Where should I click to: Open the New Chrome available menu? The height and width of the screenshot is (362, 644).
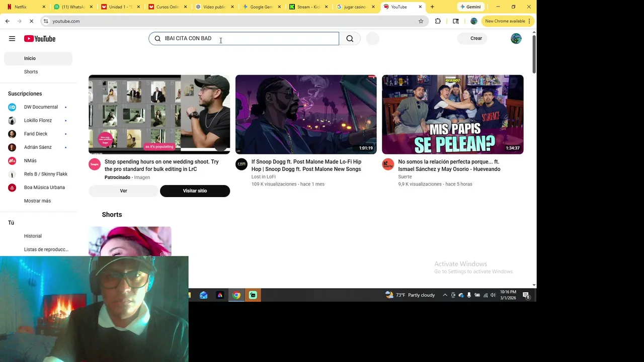click(x=507, y=21)
